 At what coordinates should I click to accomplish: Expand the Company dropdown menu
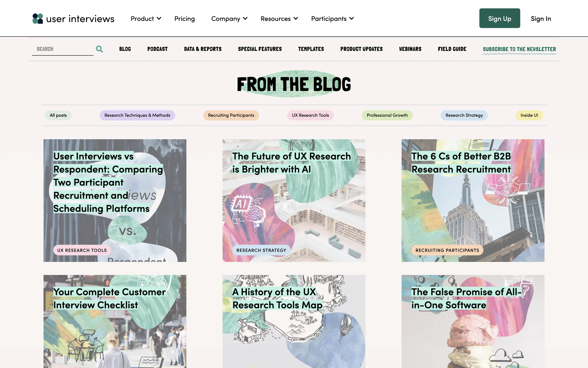click(229, 19)
